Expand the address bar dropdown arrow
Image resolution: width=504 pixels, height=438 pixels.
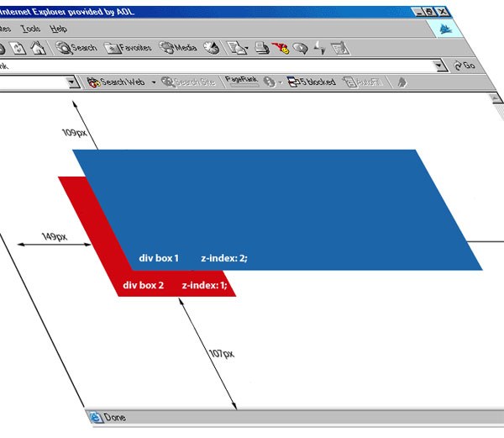click(x=441, y=65)
